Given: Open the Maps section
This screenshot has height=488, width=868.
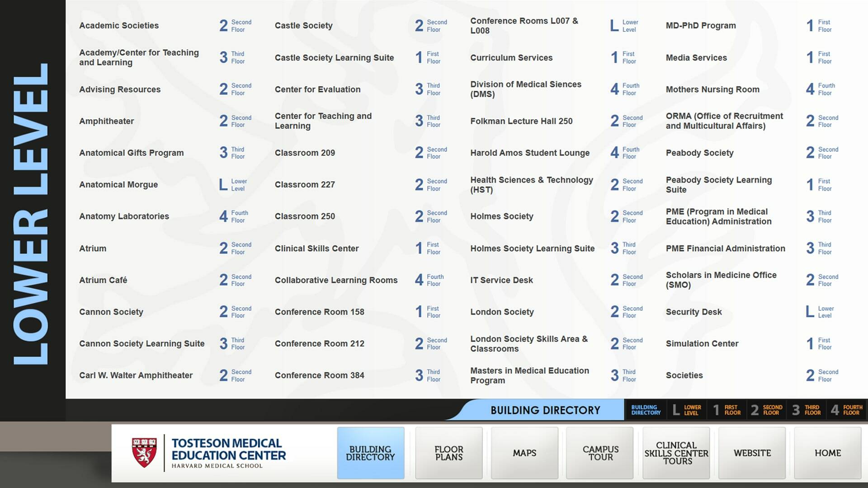Looking at the screenshot, I should (x=524, y=453).
